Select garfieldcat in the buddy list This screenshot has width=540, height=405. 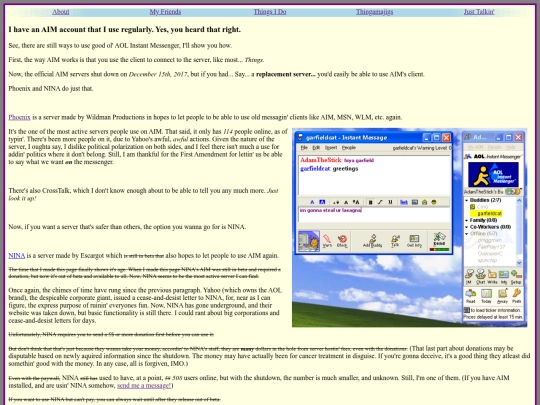point(486,214)
